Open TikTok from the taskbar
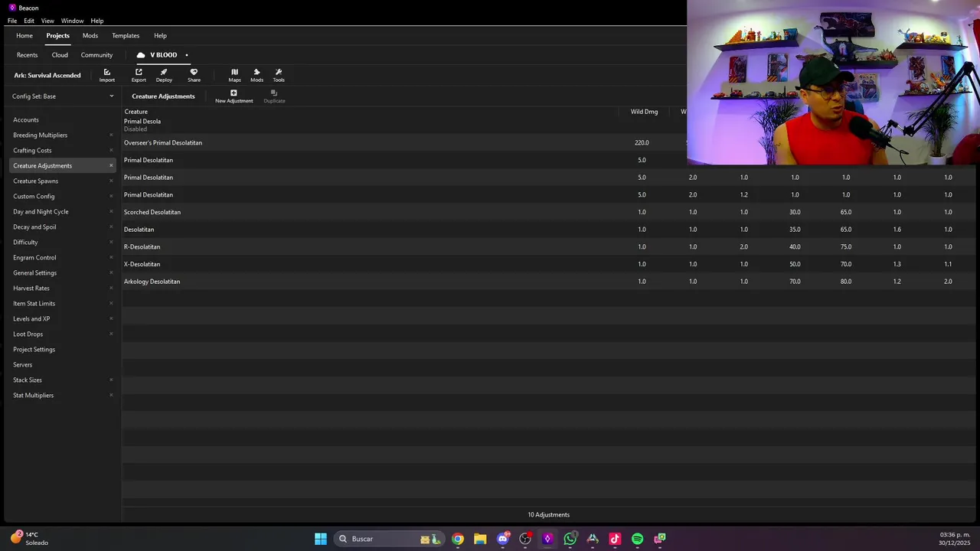Screen dimensions: 980x551 tap(615, 539)
